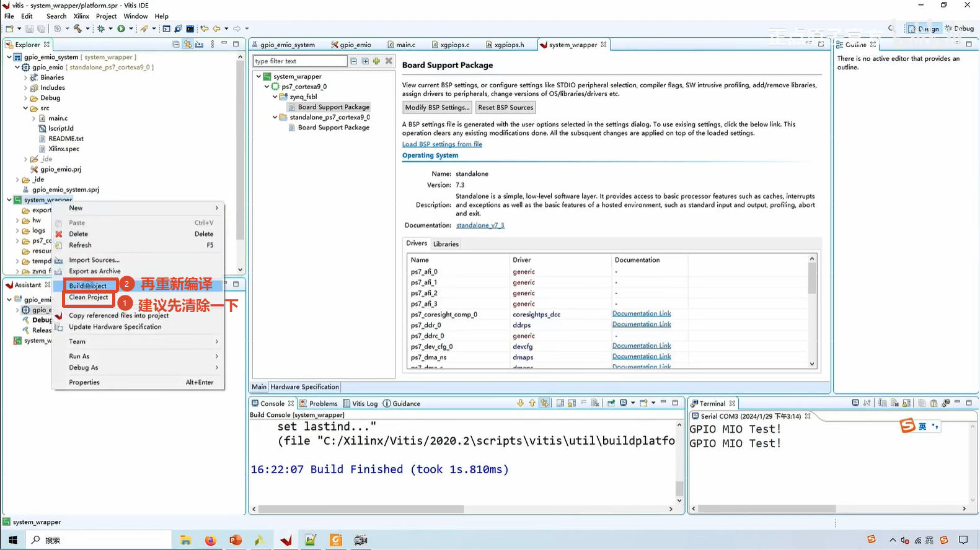The height and width of the screenshot is (550, 980).
Task: Select Build Project in context menu
Action: pos(89,286)
